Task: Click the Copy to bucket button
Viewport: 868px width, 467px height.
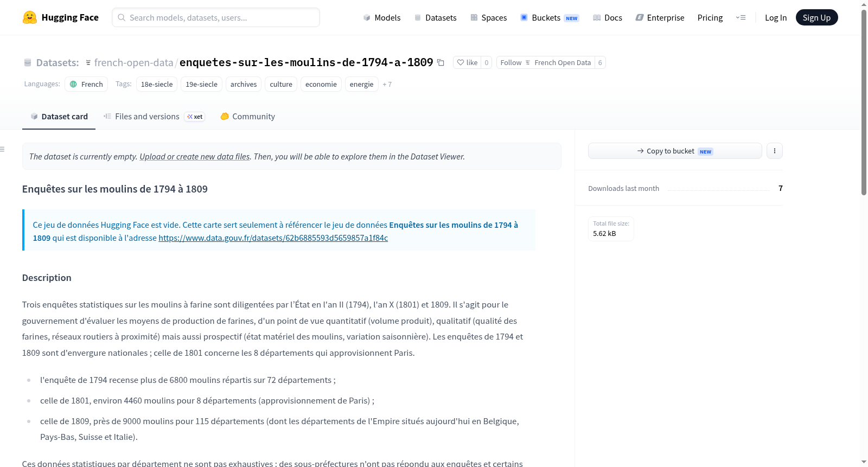Action: coord(675,151)
